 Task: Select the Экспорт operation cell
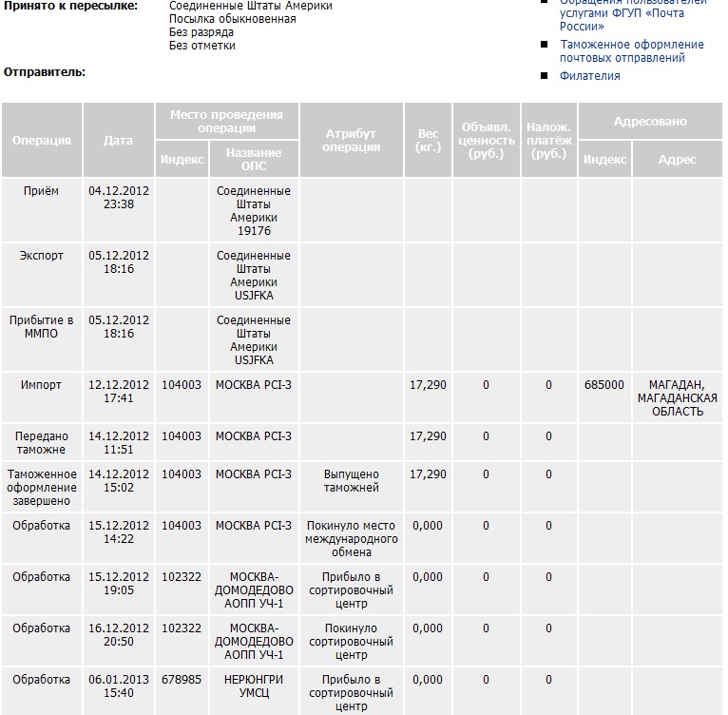point(41,256)
